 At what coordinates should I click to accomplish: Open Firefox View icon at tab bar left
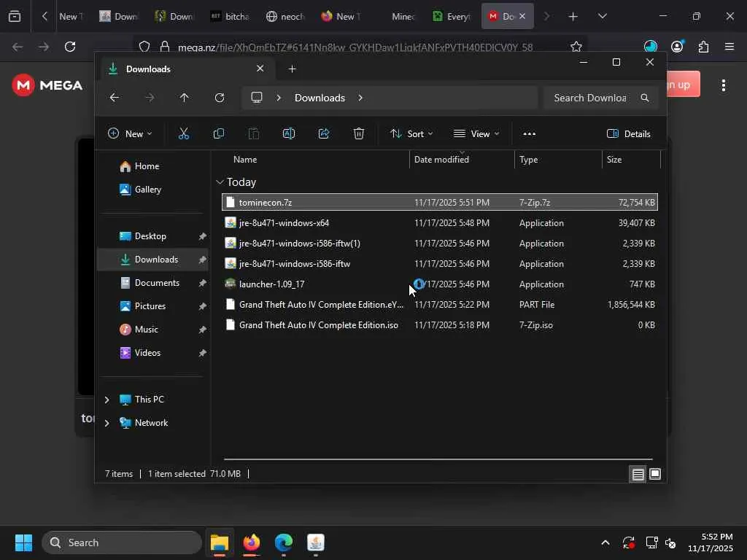[15, 16]
